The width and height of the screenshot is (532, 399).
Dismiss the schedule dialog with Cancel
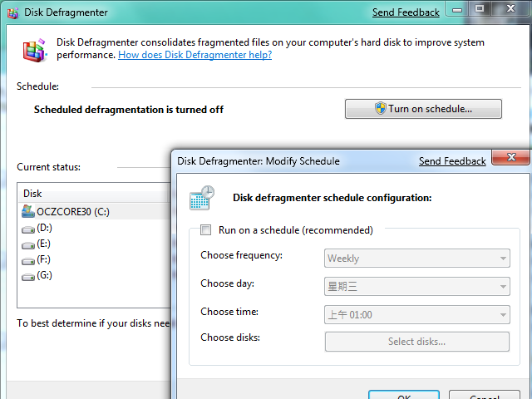(485, 396)
